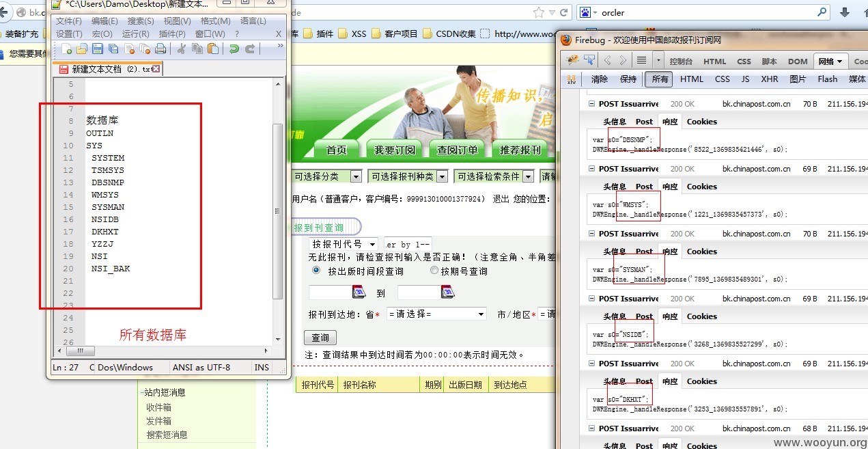Activate the Firebug inspect element pointer icon

[x=588, y=61]
